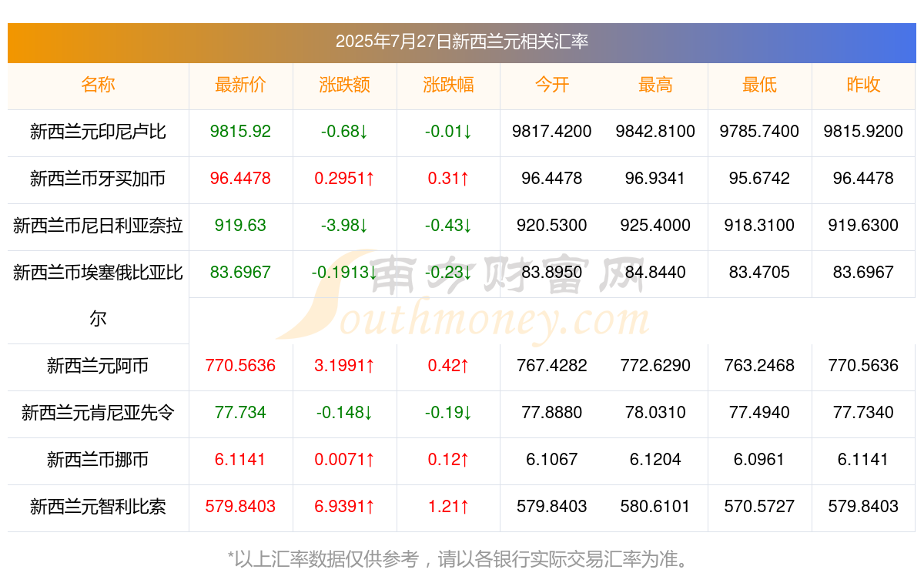Click low value 9785.7400

[x=759, y=132]
